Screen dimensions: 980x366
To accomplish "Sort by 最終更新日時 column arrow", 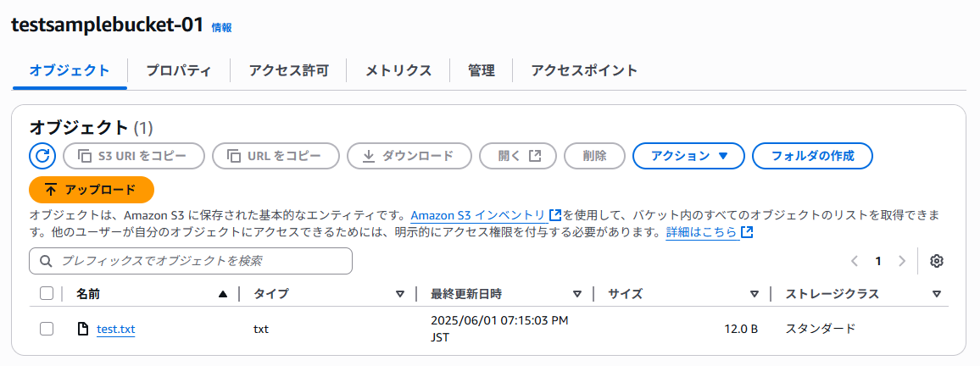I will (577, 294).
